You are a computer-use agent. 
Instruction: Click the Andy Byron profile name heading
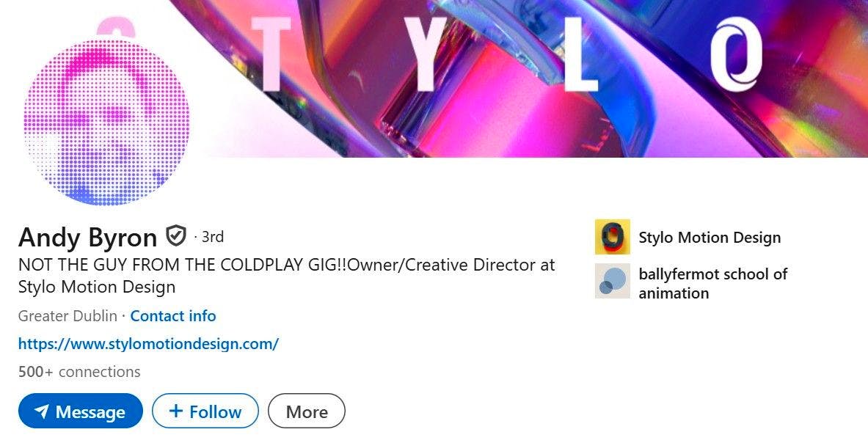coord(87,237)
